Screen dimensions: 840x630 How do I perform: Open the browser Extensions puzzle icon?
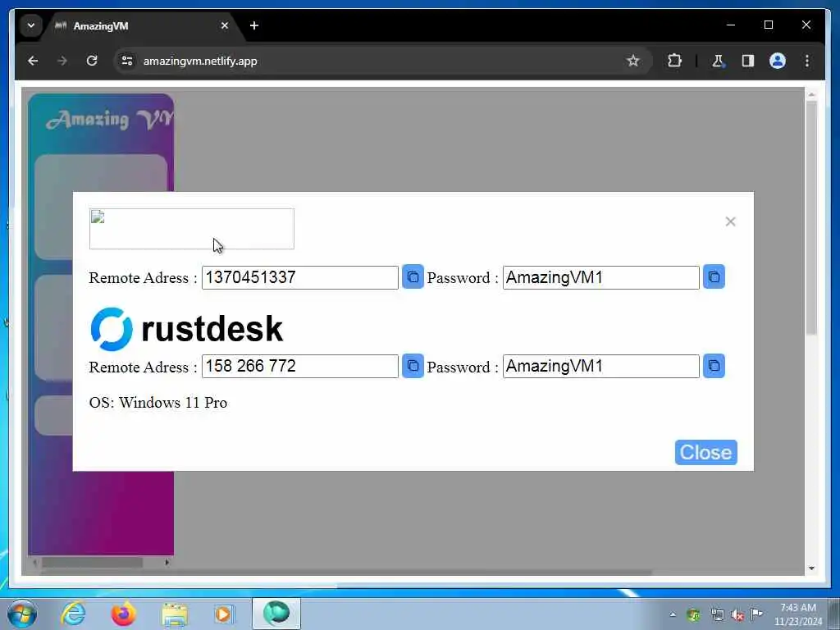point(674,61)
